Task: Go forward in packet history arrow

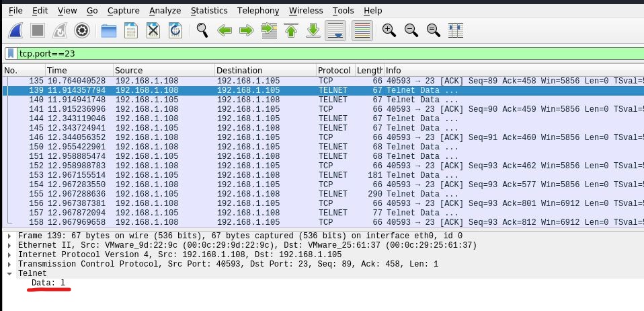Action: coord(247,30)
